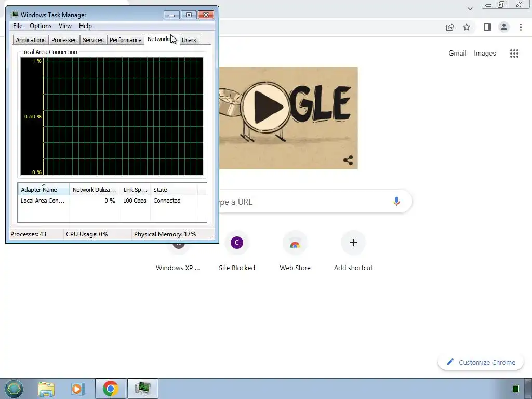
Task: Click the Task Manager title bar icon
Action: [x=14, y=15]
